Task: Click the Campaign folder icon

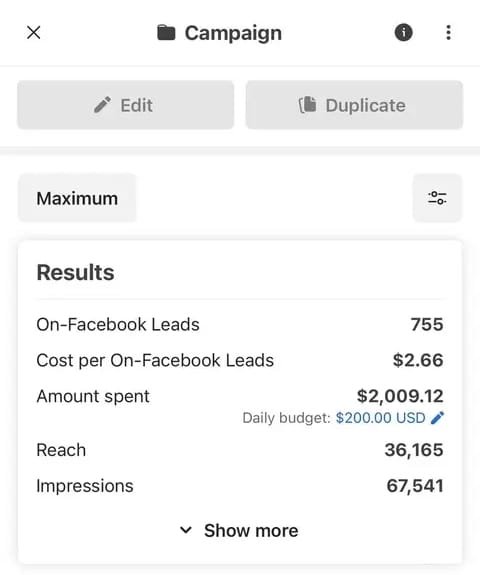Action: point(166,33)
